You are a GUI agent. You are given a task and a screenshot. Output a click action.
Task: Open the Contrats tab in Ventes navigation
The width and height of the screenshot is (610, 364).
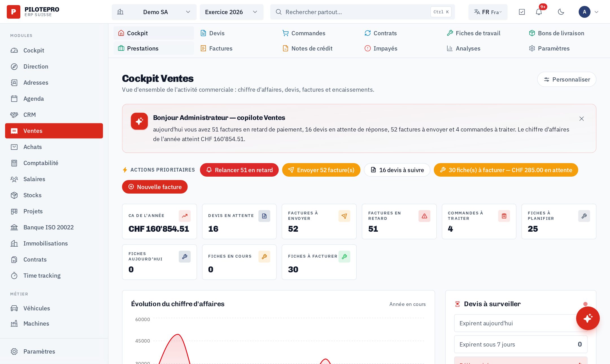(x=400, y=33)
